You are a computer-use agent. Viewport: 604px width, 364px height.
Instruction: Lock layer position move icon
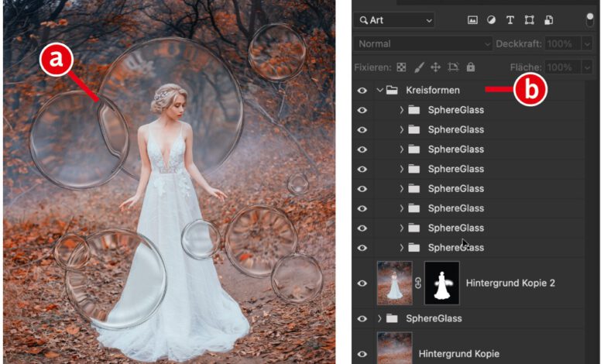point(435,67)
